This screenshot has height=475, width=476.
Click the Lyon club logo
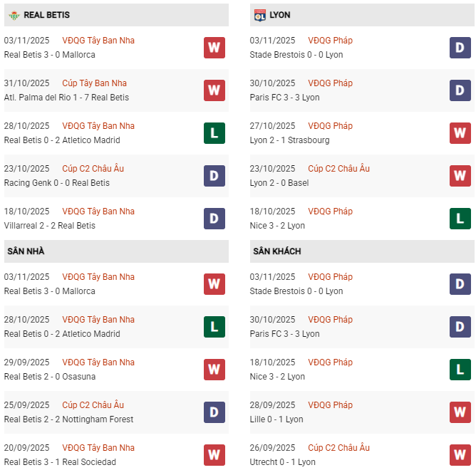point(259,15)
